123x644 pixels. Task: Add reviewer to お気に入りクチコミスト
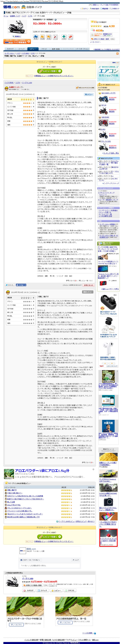click(x=85, y=88)
